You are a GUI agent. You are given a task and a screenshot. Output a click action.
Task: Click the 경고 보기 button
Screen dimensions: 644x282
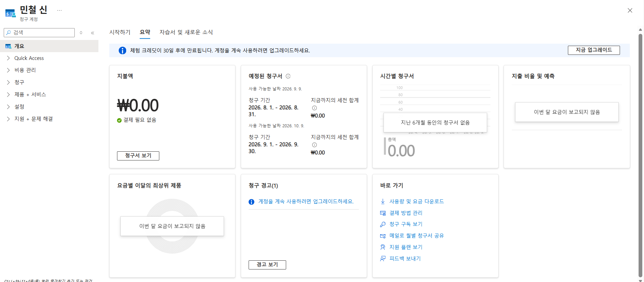pos(267,265)
